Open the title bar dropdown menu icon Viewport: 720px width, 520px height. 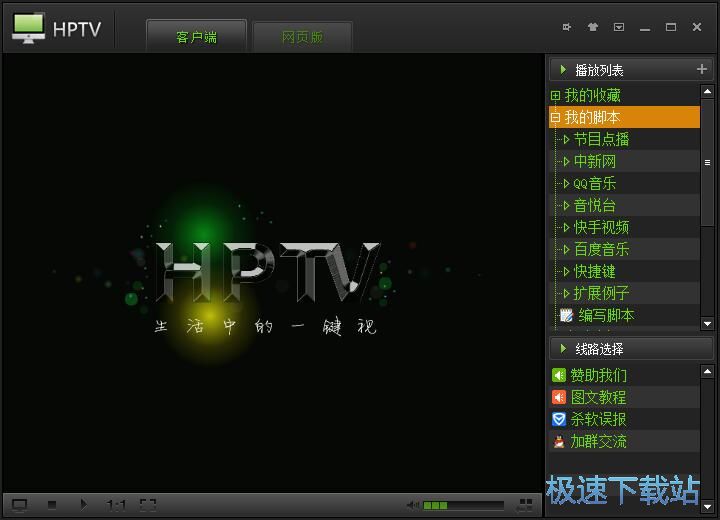click(619, 27)
